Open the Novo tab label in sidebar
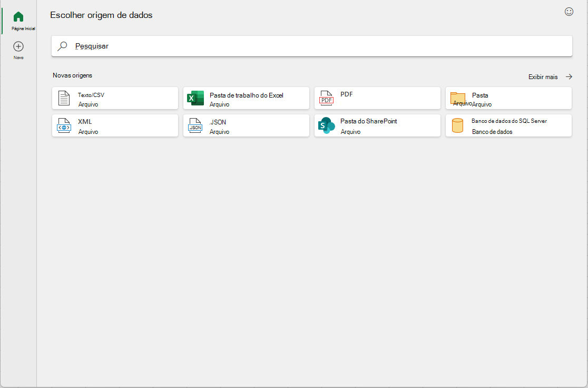Viewport: 588px width, 388px height. click(x=18, y=58)
